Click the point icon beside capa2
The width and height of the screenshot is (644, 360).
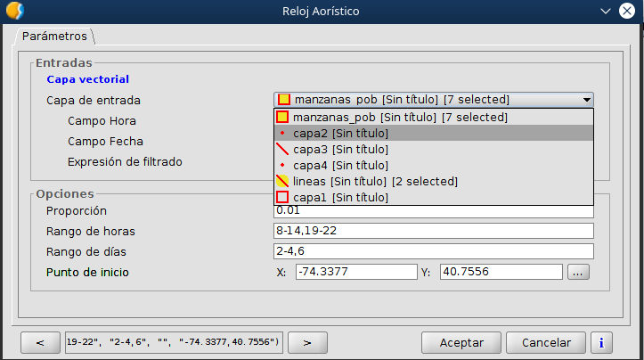coord(282,133)
